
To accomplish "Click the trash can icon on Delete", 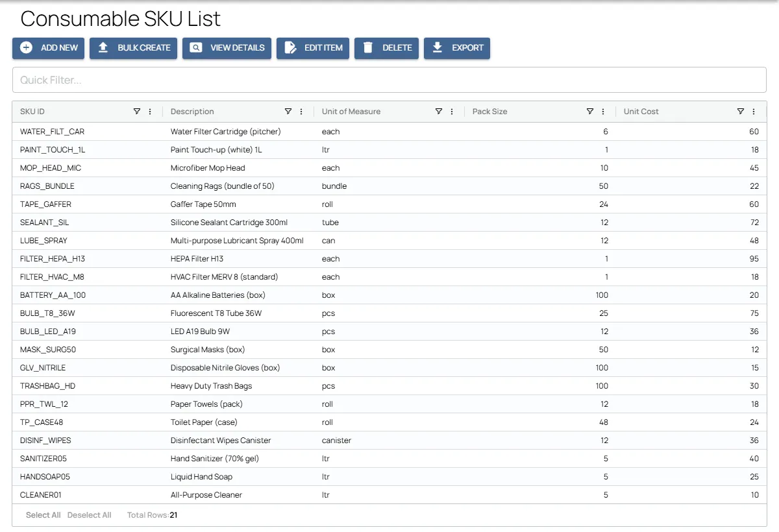I will click(368, 47).
